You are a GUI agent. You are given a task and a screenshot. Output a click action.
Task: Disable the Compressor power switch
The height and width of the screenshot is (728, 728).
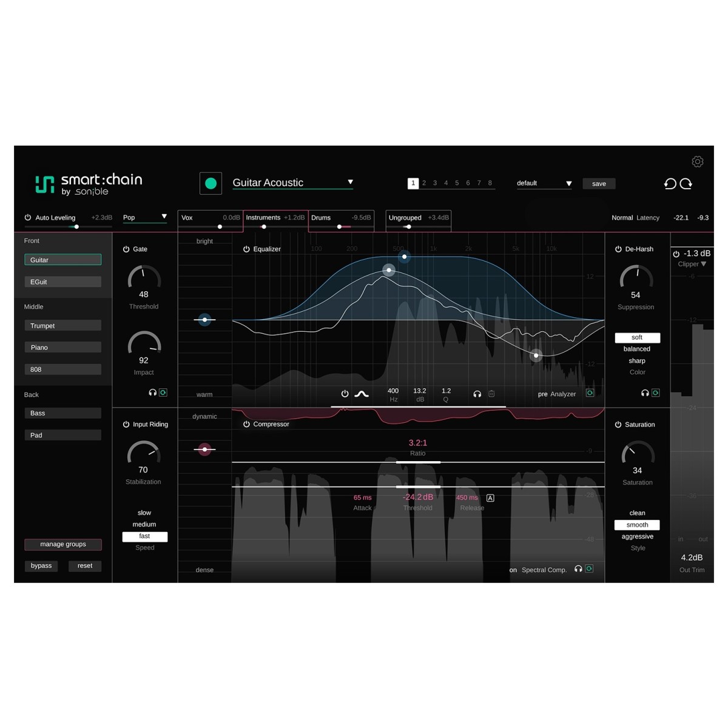[x=246, y=424]
